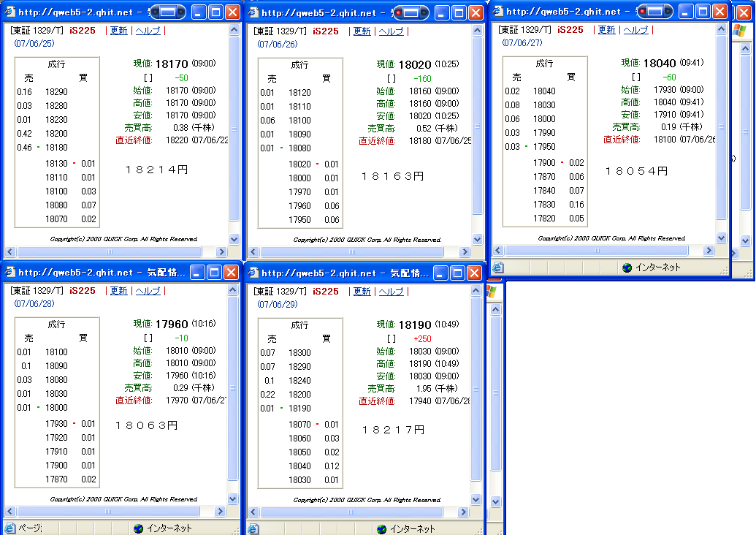Click the Internet zone globe in the 07/06/27 window status bar
Viewport: 756px width, 535px height.
coord(627,267)
